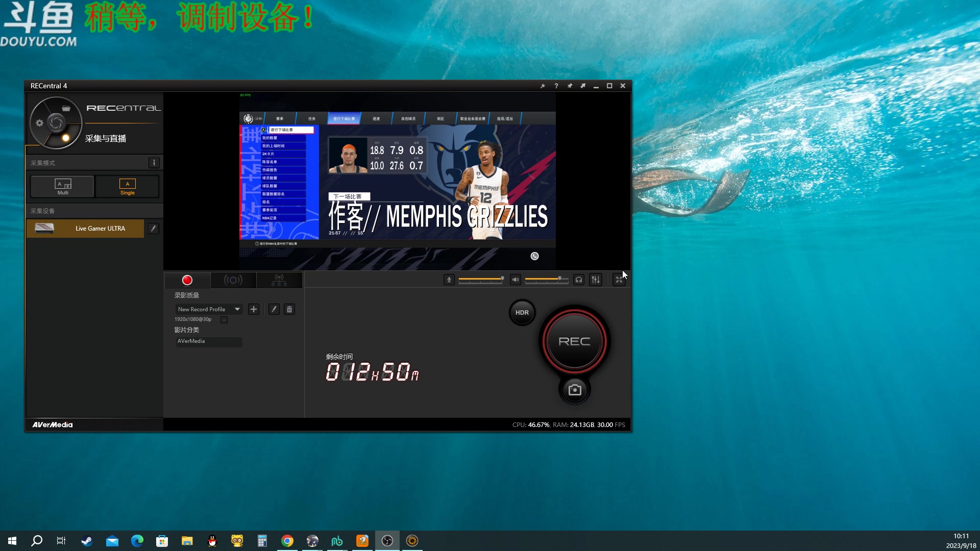
Task: Click the remaining time display 012H50M
Action: coord(373,372)
